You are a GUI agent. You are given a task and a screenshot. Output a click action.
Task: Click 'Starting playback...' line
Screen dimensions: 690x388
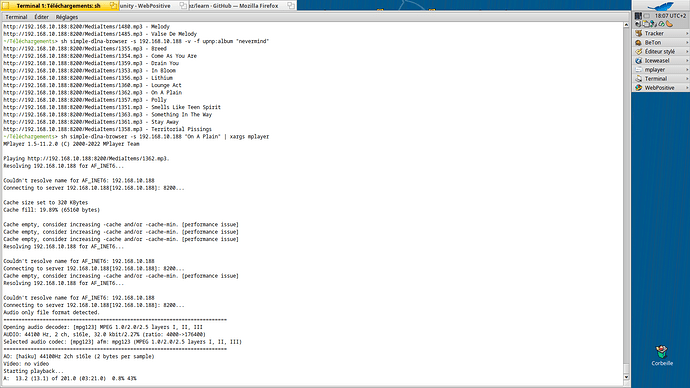[33, 371]
